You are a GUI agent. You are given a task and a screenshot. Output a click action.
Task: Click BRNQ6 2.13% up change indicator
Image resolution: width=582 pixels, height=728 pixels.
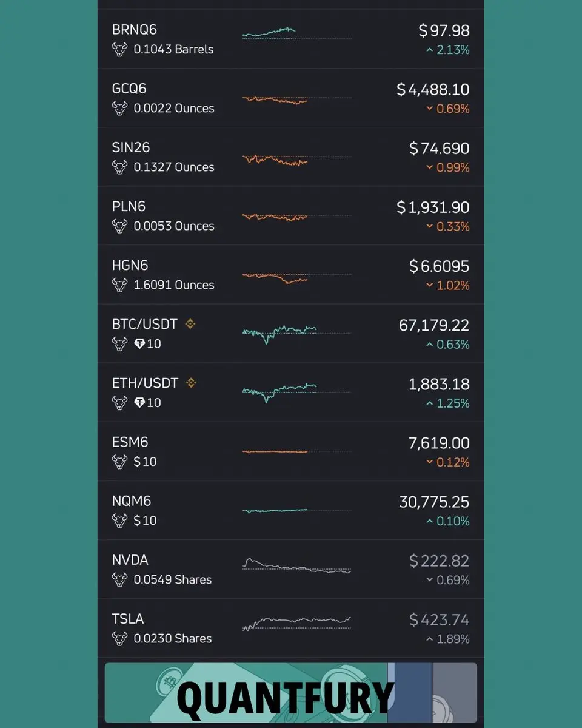(447, 50)
